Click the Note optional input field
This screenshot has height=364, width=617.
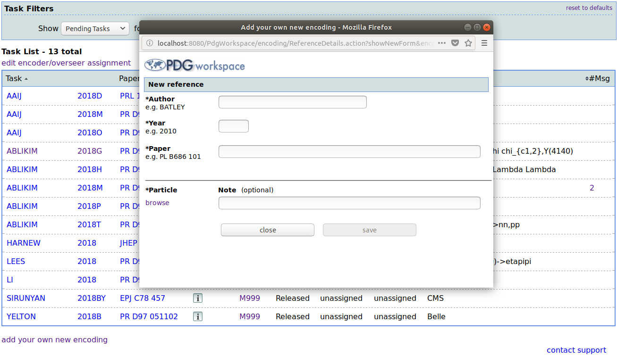tap(349, 203)
